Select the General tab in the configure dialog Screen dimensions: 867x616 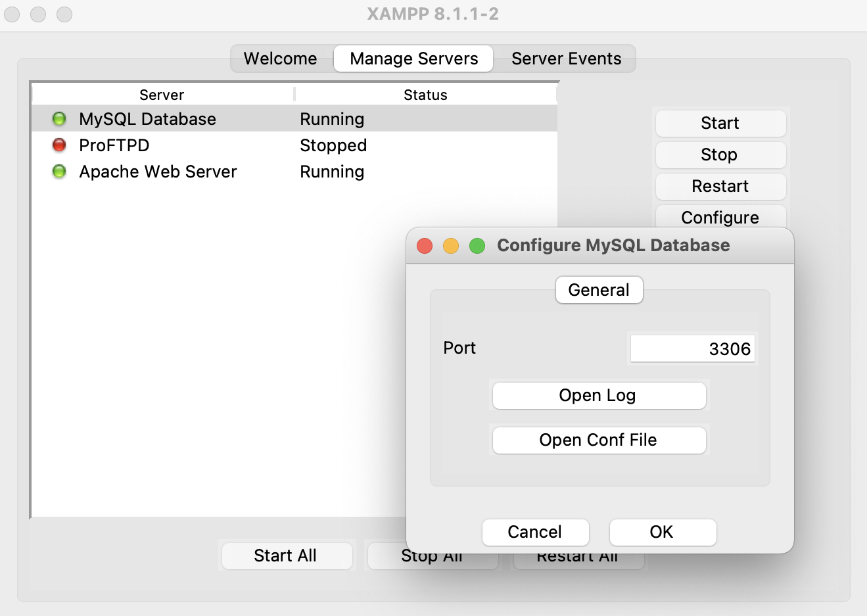599,290
